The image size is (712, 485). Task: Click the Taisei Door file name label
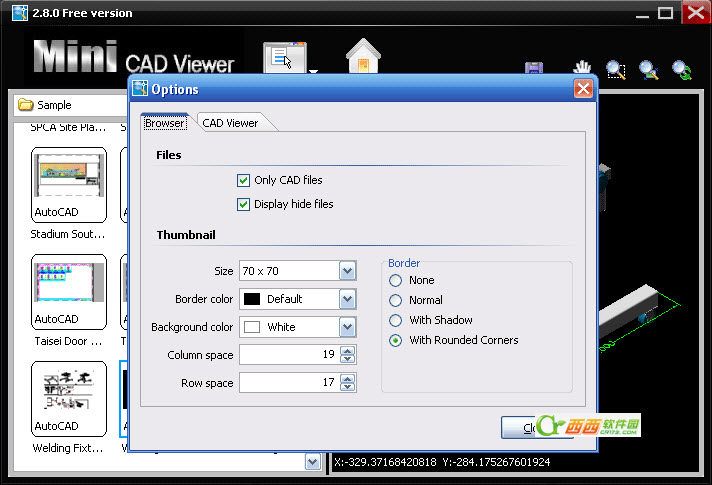(x=68, y=341)
